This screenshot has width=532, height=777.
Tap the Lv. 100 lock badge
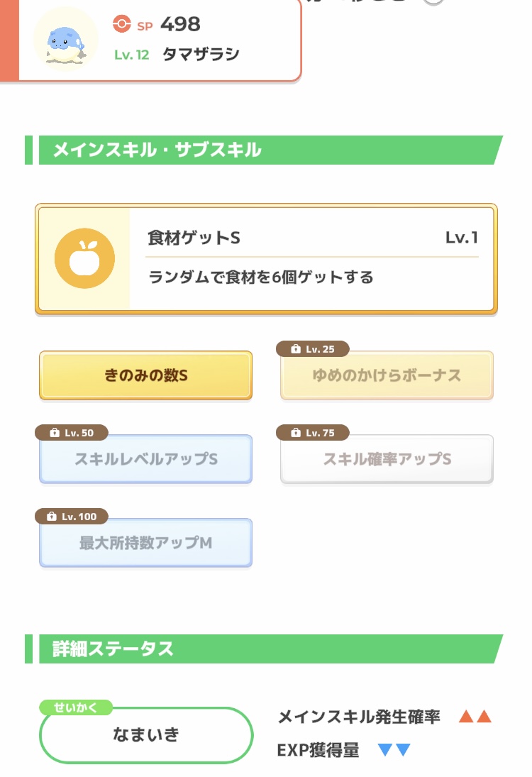point(72,517)
